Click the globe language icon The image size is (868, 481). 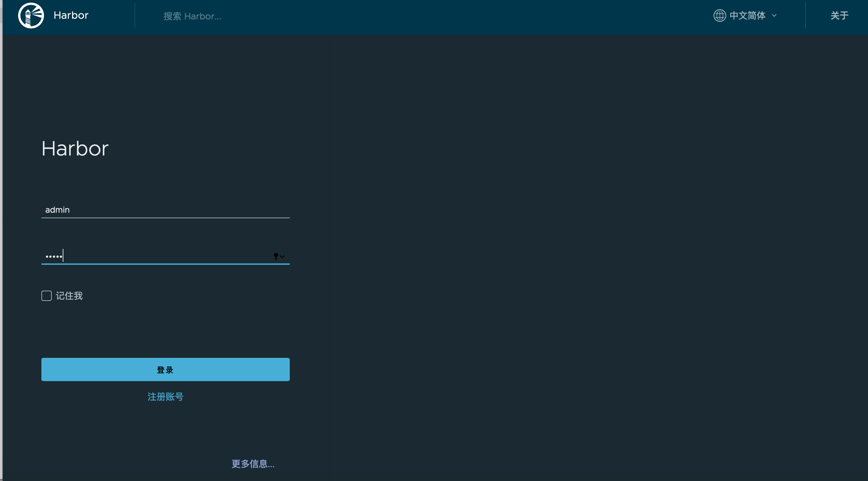tap(720, 16)
